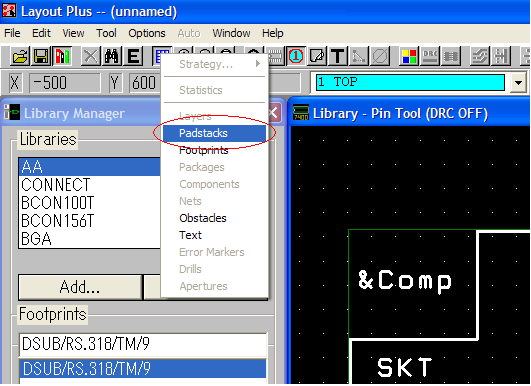Open the Color settings icon
The image size is (531, 386).
pos(408,56)
